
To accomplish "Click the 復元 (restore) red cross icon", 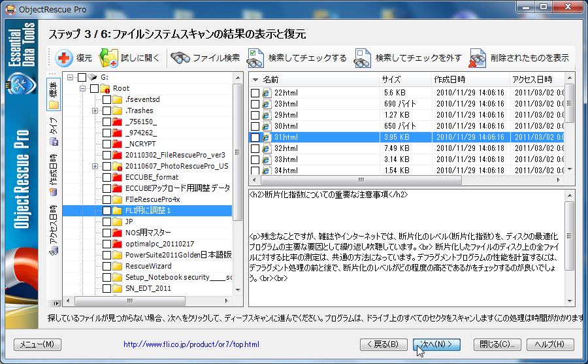I will tap(64, 58).
